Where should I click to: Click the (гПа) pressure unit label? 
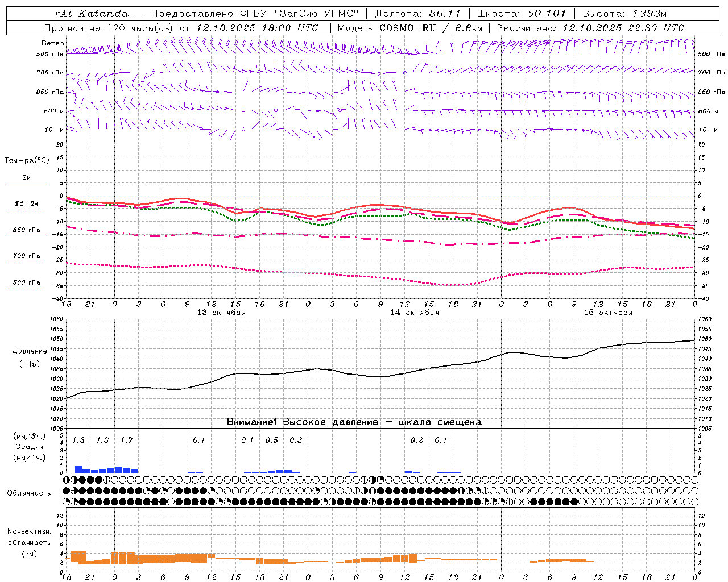(x=30, y=364)
